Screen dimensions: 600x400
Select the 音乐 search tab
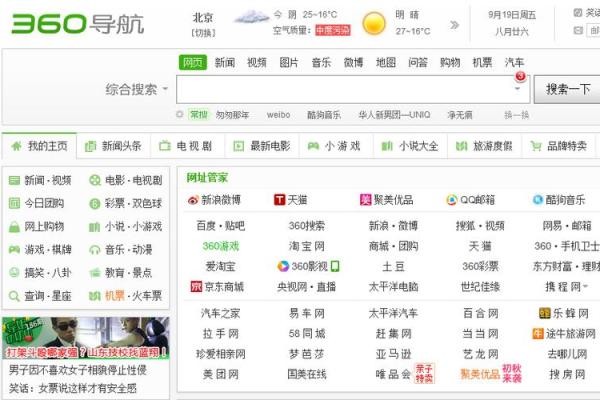pyautogui.click(x=321, y=62)
